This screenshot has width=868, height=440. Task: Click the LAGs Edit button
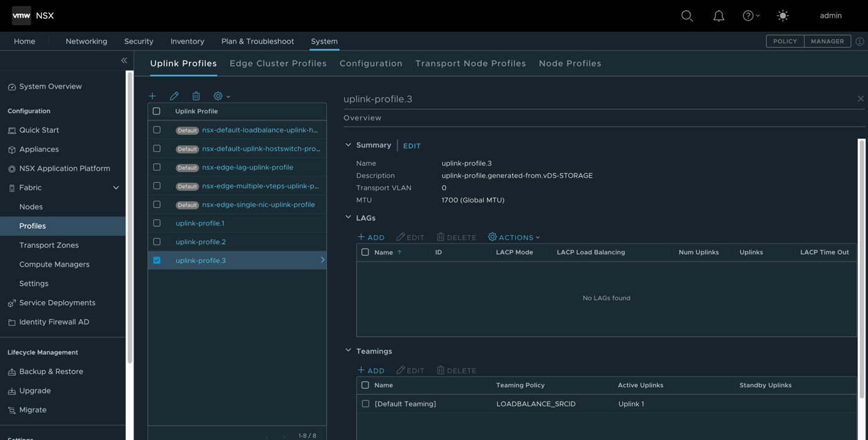pyautogui.click(x=410, y=237)
